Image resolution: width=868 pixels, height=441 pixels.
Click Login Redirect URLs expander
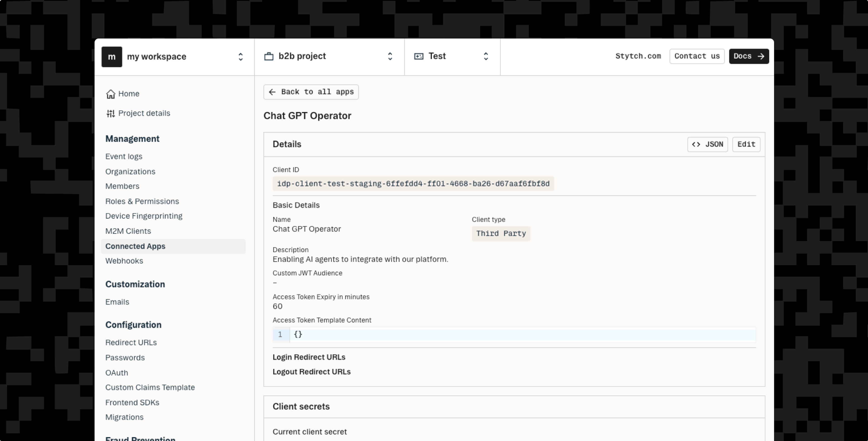click(309, 357)
